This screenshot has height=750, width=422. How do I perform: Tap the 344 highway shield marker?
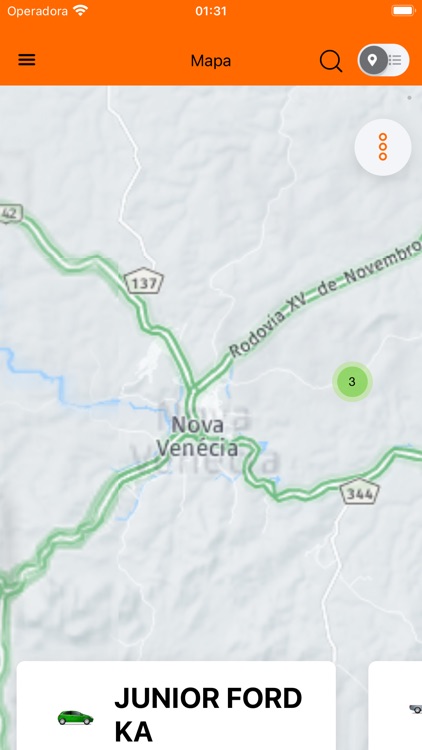point(360,492)
